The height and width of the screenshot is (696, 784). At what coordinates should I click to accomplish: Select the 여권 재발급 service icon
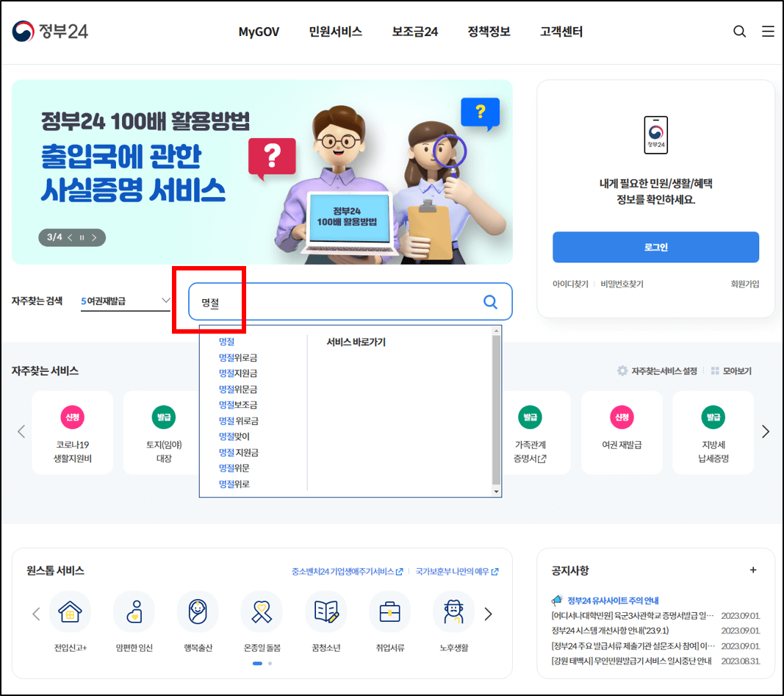(622, 415)
